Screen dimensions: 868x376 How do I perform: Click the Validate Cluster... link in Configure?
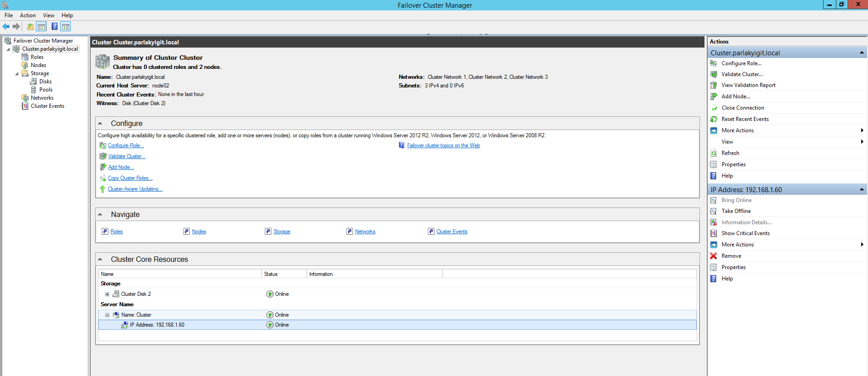click(127, 156)
